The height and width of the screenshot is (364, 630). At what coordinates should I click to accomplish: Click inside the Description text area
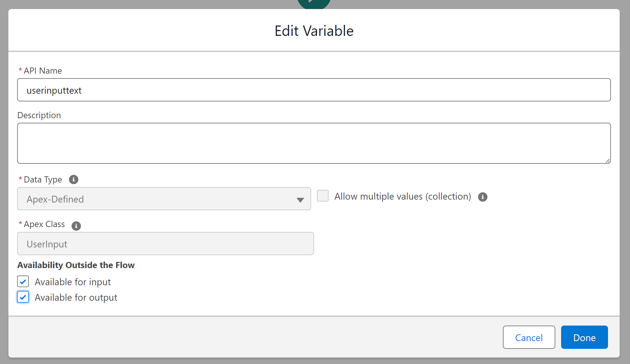pyautogui.click(x=314, y=143)
